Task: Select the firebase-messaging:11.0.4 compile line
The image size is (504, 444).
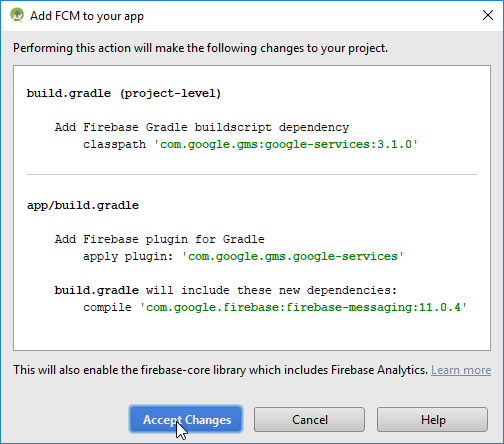Action: click(275, 307)
